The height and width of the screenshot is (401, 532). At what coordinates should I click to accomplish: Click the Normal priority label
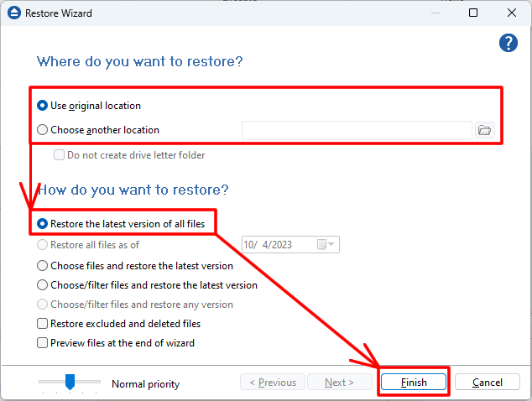coord(145,384)
